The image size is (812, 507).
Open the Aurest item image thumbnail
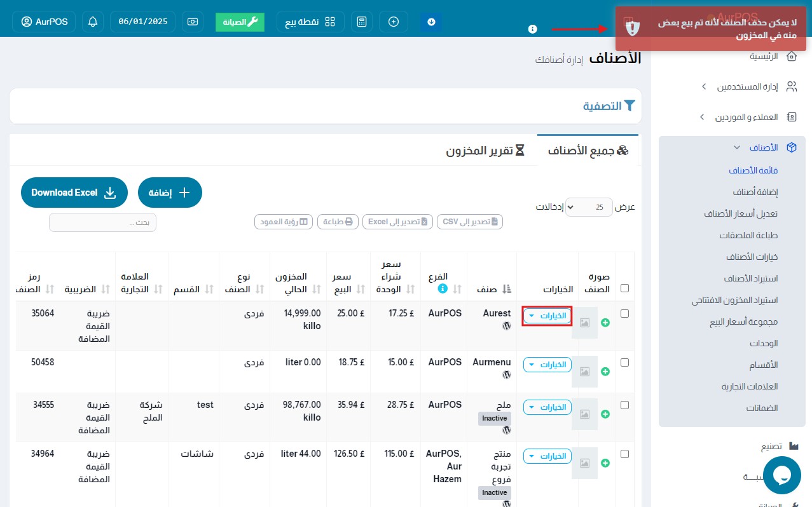click(584, 323)
